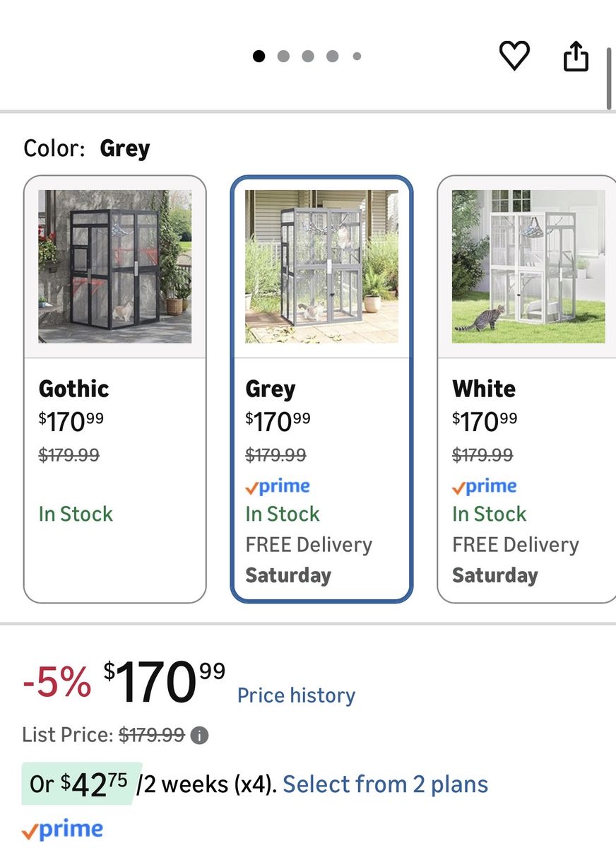Open Select from 2 plans link
The width and height of the screenshot is (616, 848).
coord(385,784)
